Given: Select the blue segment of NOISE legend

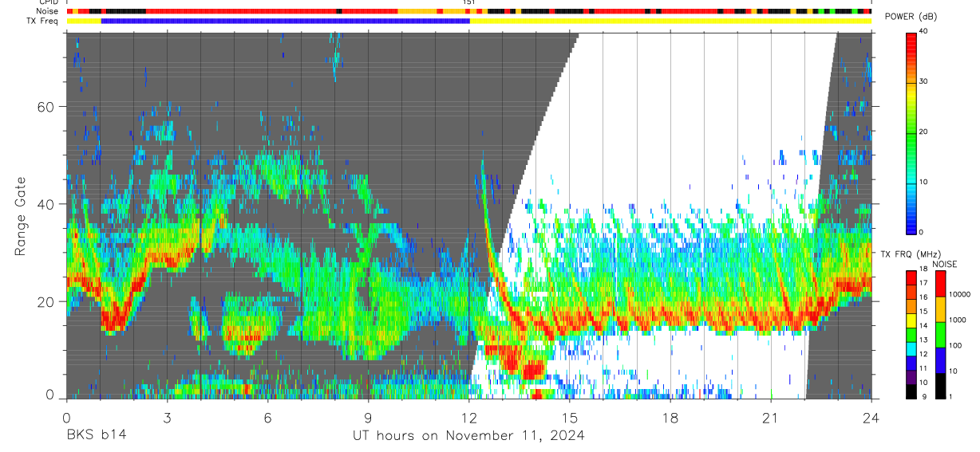Looking at the screenshot, I should click(941, 360).
